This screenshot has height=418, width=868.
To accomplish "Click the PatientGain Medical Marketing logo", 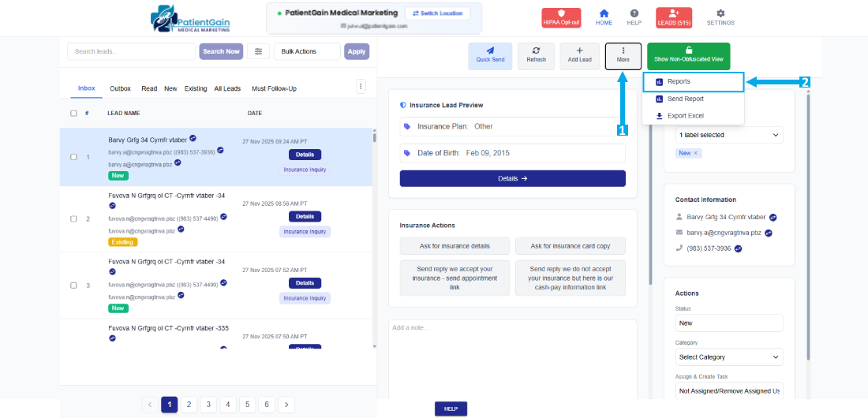I will click(190, 19).
